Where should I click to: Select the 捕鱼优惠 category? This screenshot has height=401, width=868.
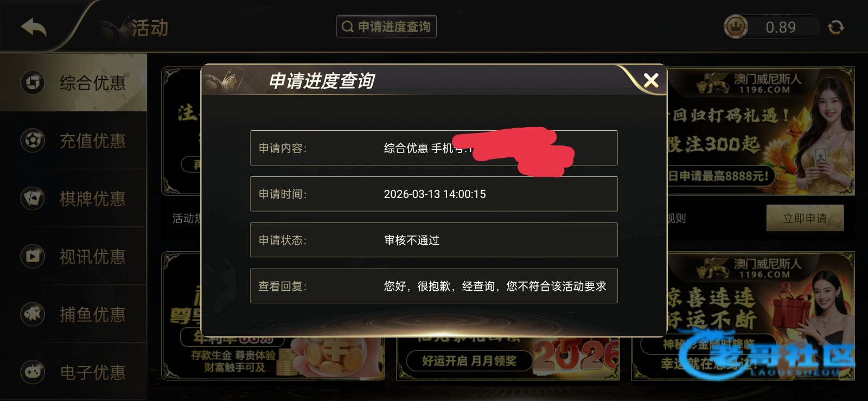coord(73,314)
